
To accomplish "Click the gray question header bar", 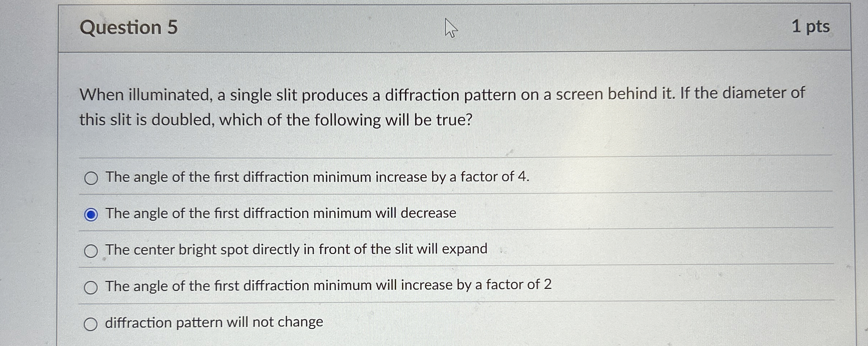I will 433,26.
